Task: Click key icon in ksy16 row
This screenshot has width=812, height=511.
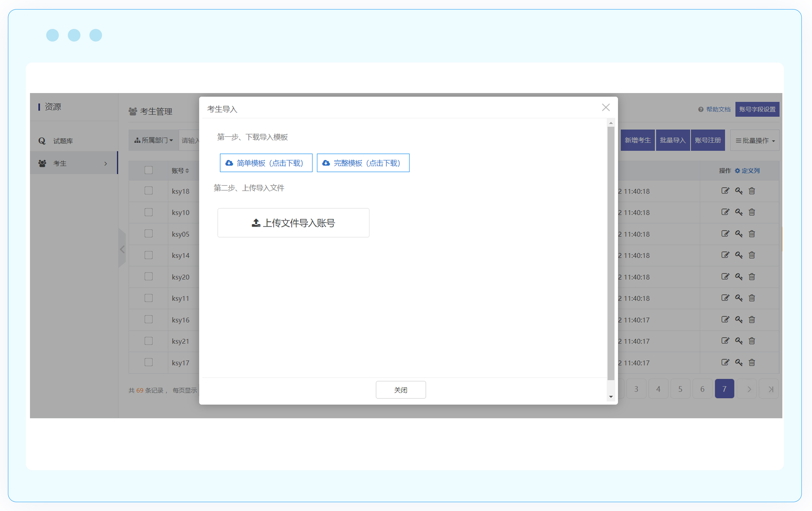Action: (x=738, y=320)
